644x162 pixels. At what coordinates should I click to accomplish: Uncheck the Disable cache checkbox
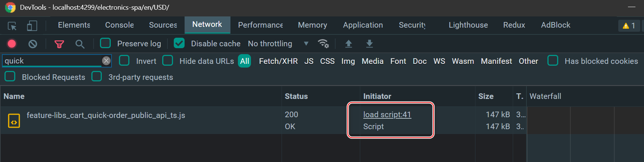[x=179, y=43]
